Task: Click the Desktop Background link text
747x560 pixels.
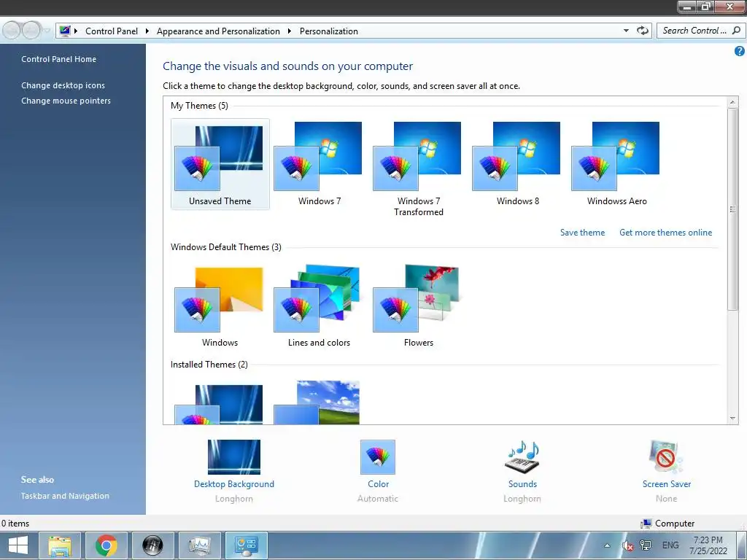Action: [234, 484]
